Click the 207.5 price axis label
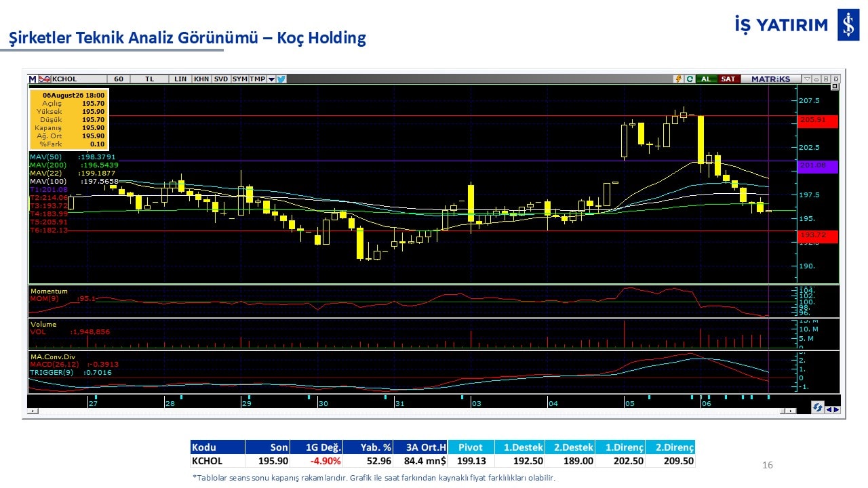Screen dimensions: 868x488 point(809,100)
